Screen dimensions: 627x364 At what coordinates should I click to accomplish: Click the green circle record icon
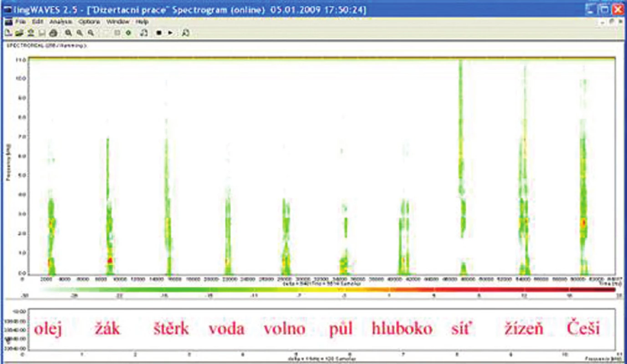[x=128, y=33]
